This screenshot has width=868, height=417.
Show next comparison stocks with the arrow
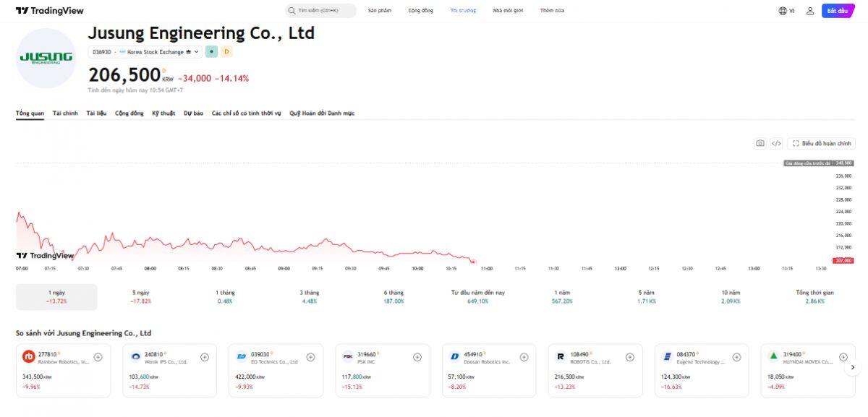pos(853,367)
